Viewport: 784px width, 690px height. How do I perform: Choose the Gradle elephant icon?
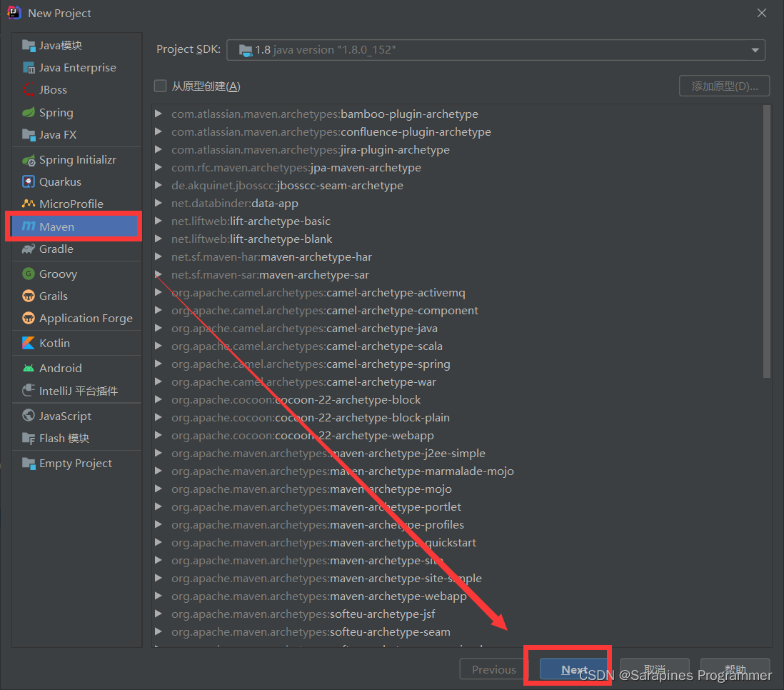[29, 249]
